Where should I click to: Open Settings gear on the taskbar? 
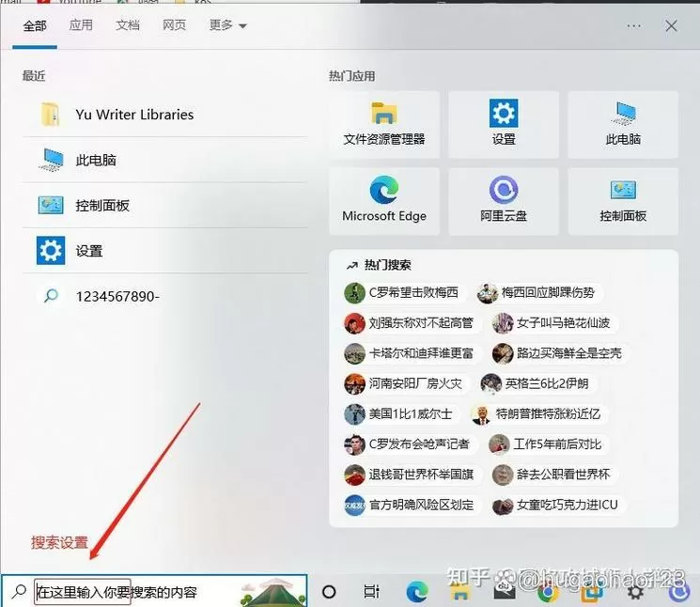coord(635,592)
